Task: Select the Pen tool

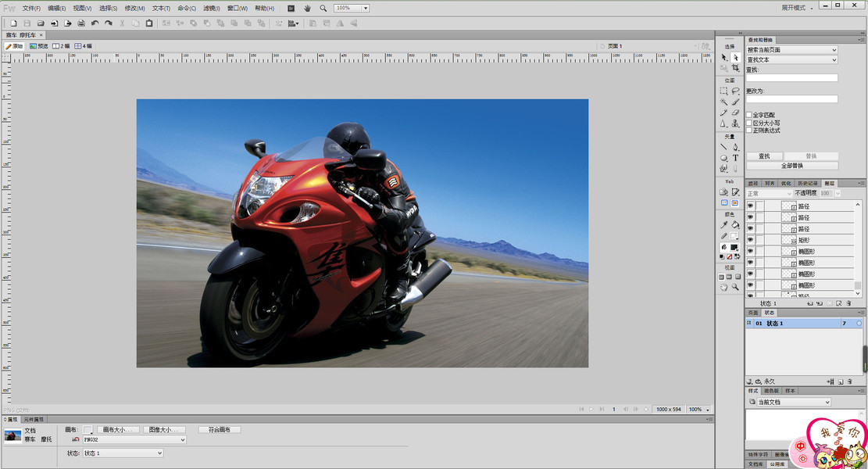Action: (735, 147)
